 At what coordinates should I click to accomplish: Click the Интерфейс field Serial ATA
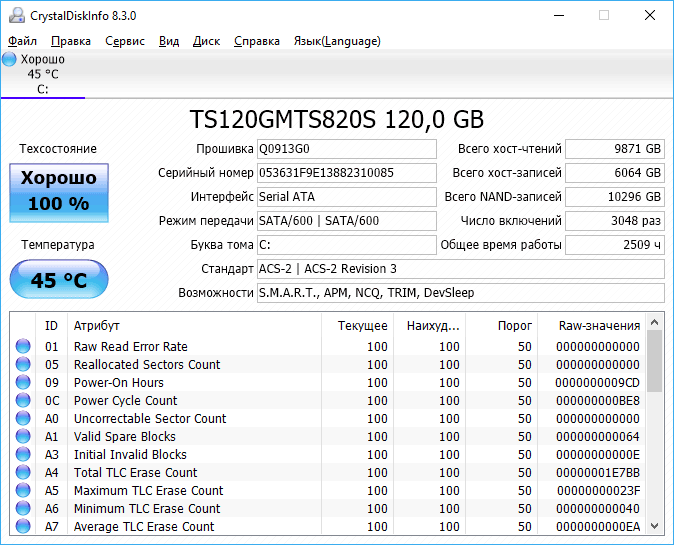pos(347,197)
